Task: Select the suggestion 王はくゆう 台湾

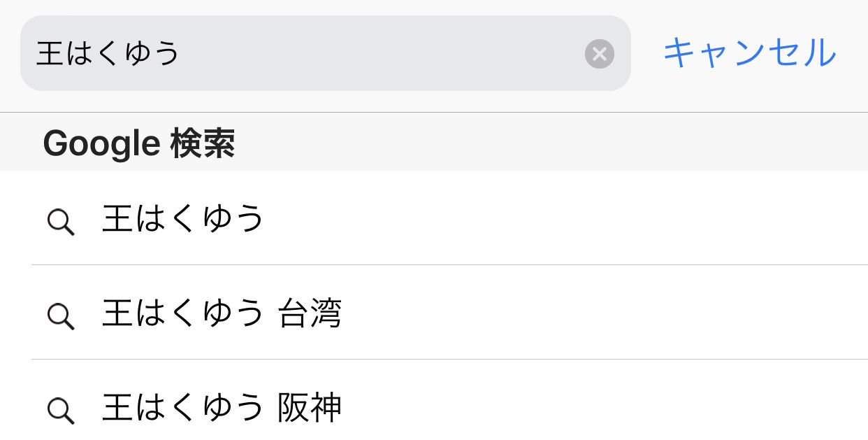Action: [449, 313]
